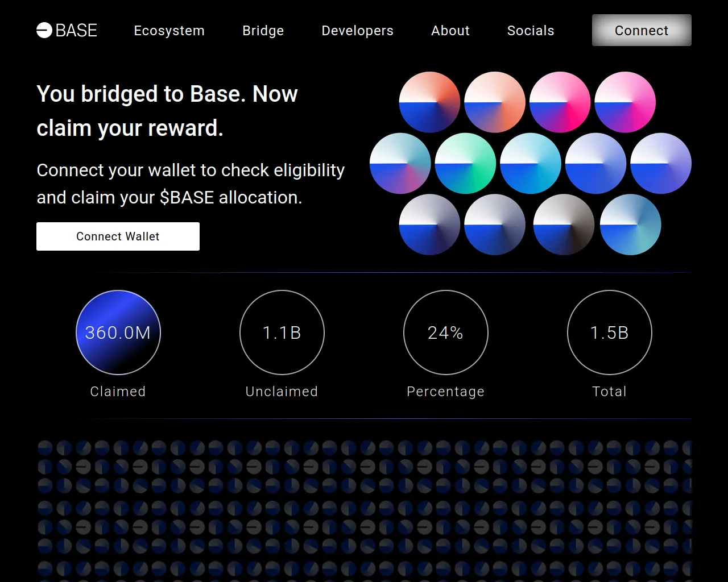
Task: Open the Bridge nav item
Action: pyautogui.click(x=263, y=31)
